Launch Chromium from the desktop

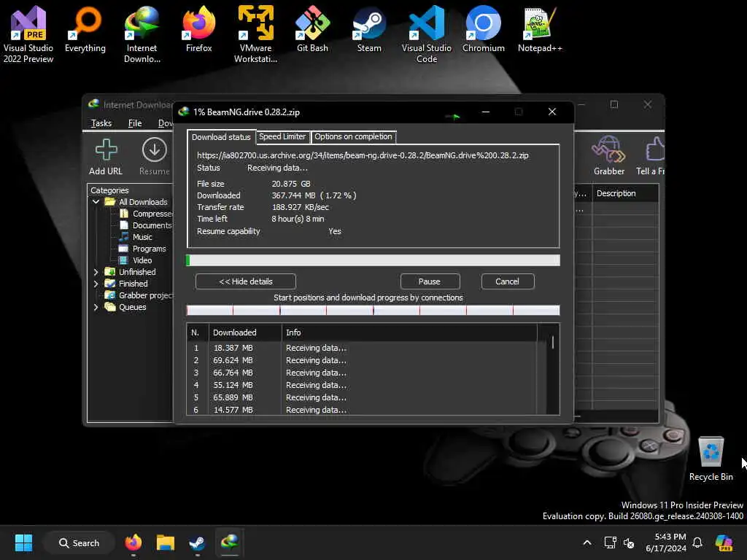point(483,29)
